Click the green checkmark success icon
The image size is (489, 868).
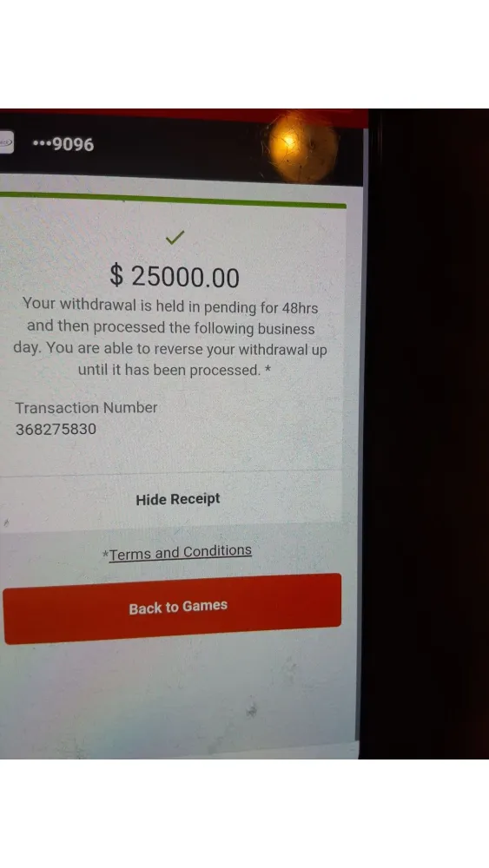coord(175,238)
